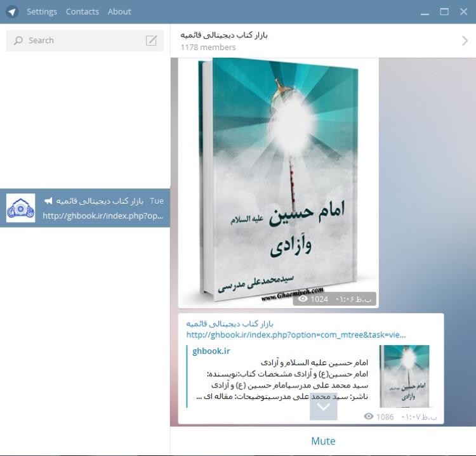The height and width of the screenshot is (456, 476).
Task: Click the preview text line امام حسین علیه السلام و آزادی
Action: pos(314,363)
